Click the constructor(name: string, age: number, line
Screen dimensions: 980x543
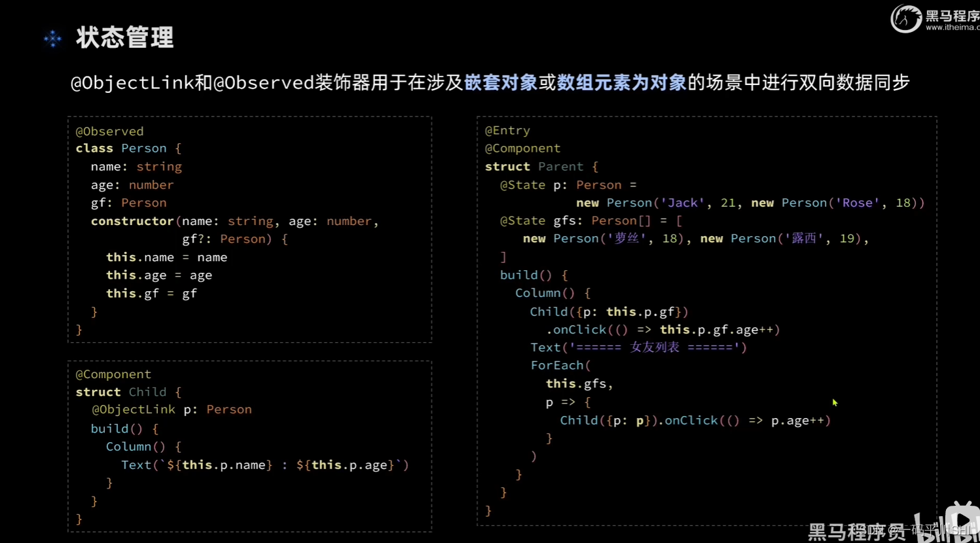tap(235, 221)
